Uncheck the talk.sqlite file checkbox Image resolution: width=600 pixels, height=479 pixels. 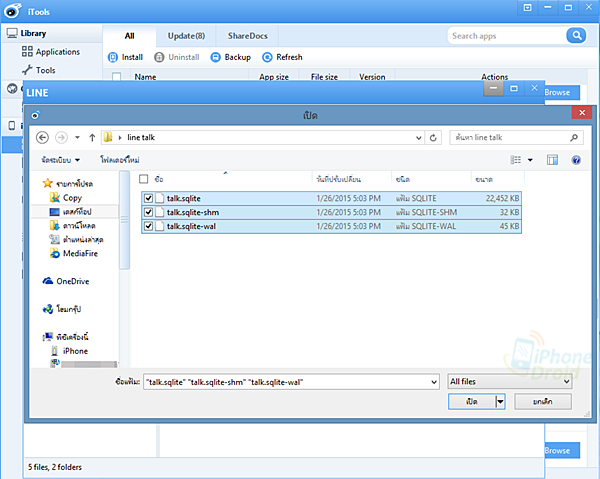(148, 198)
